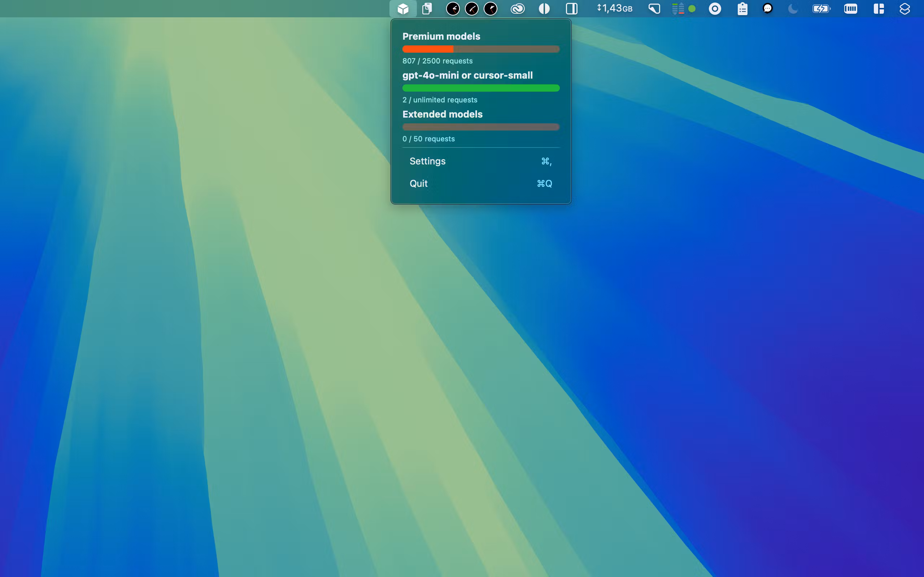Viewport: 924px width, 577px height.
Task: Open the window layout grid icon
Action: point(879,8)
